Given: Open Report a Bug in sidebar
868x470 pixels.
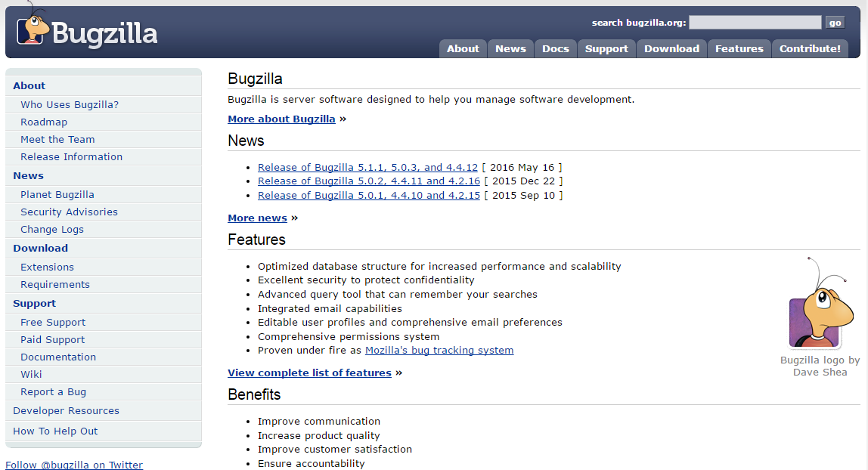Looking at the screenshot, I should point(53,392).
